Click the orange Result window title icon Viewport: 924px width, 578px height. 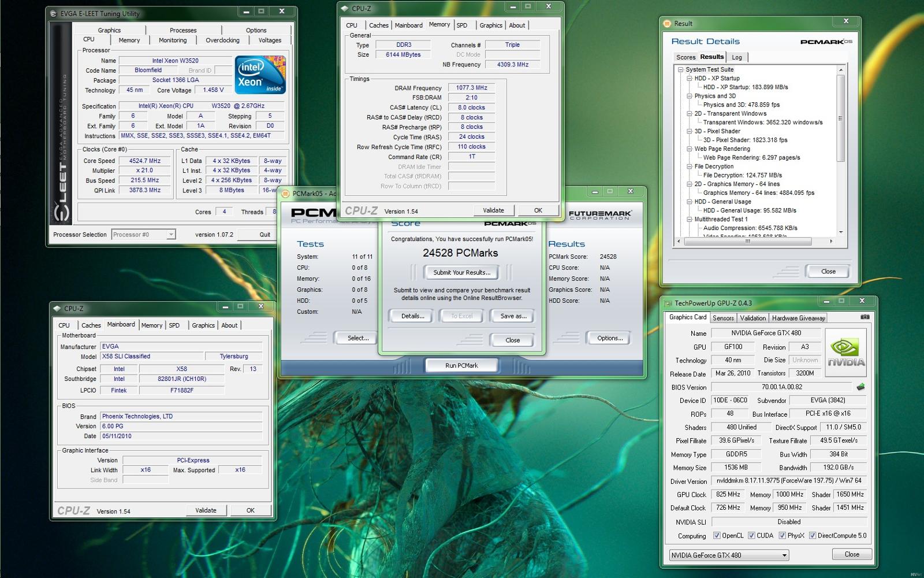668,24
